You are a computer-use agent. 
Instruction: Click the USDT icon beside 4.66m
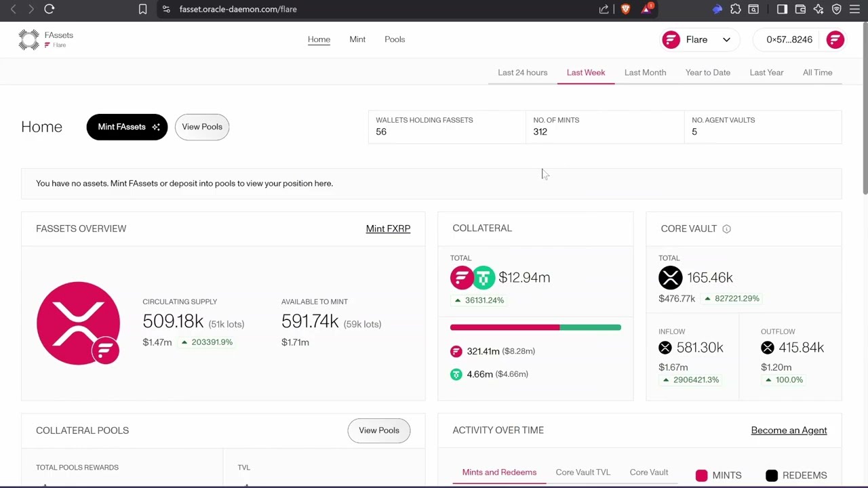[456, 374]
